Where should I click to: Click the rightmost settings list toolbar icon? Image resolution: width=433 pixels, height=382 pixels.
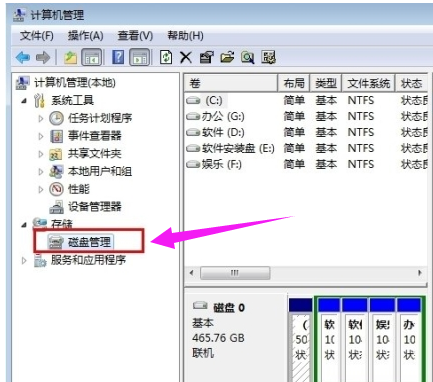coord(268,57)
